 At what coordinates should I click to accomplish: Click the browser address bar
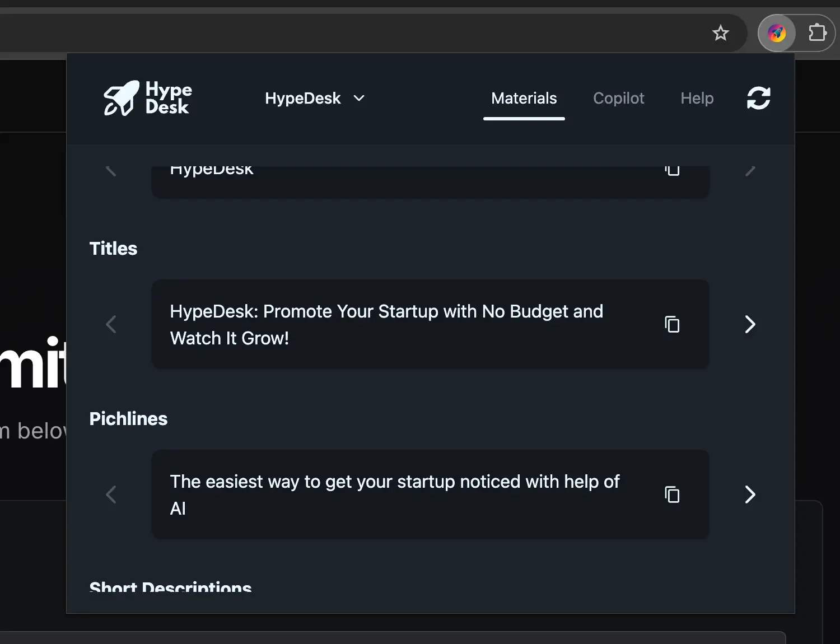click(336, 33)
